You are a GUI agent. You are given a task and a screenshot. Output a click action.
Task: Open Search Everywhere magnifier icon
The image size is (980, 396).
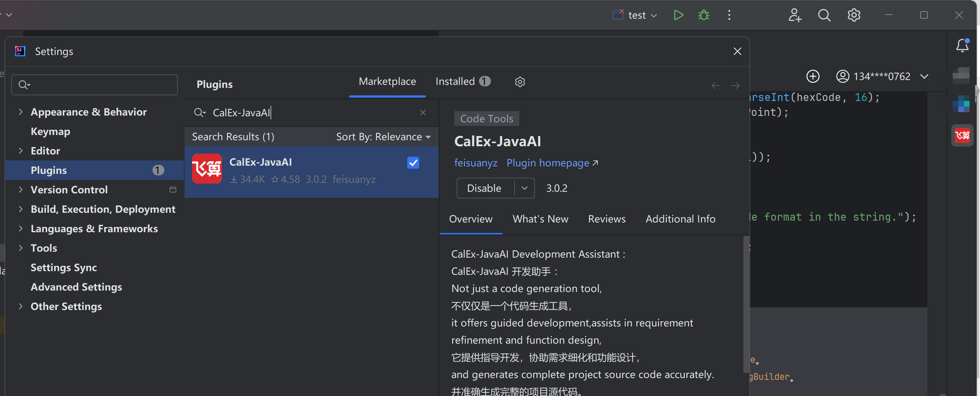point(824,15)
